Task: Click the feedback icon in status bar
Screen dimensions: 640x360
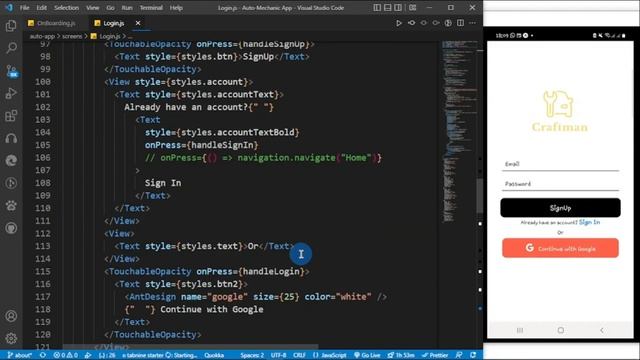Action: click(x=459, y=355)
